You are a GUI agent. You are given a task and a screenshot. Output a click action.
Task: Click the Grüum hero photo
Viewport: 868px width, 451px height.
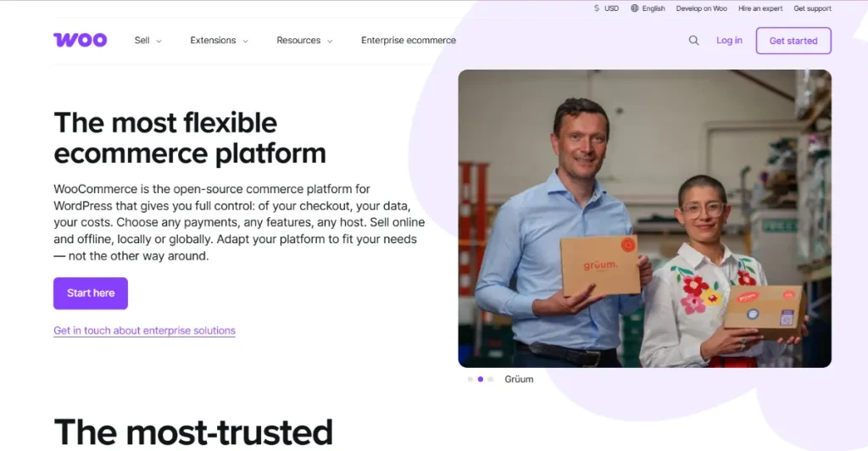(x=644, y=219)
